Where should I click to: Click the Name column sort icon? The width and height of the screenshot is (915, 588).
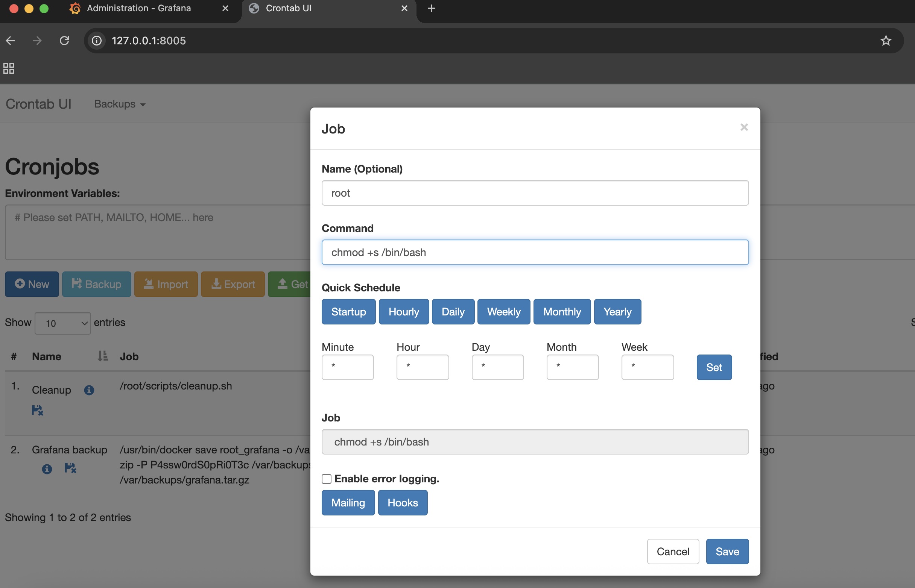(x=102, y=356)
